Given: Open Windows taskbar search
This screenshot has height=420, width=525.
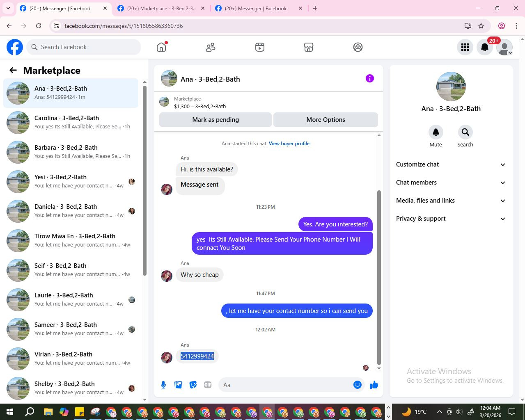Looking at the screenshot, I should tap(30, 412).
